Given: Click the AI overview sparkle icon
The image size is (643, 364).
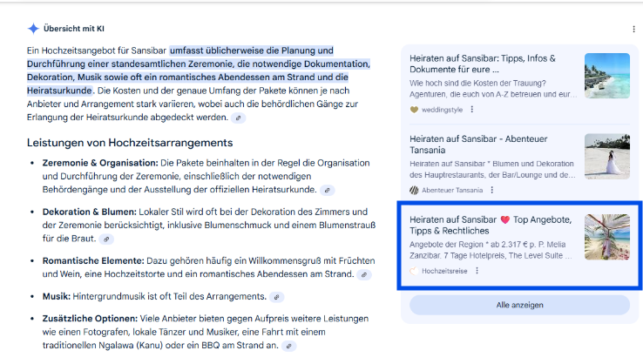Looking at the screenshot, I should point(33,29).
